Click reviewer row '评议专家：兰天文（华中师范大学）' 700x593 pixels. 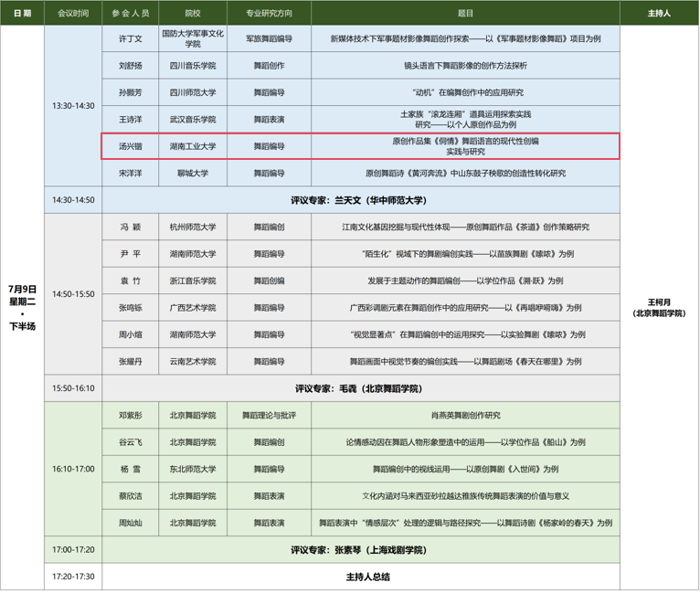pos(361,200)
